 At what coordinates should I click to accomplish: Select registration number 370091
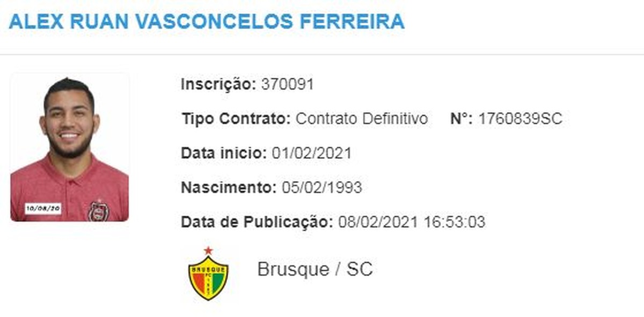click(287, 84)
